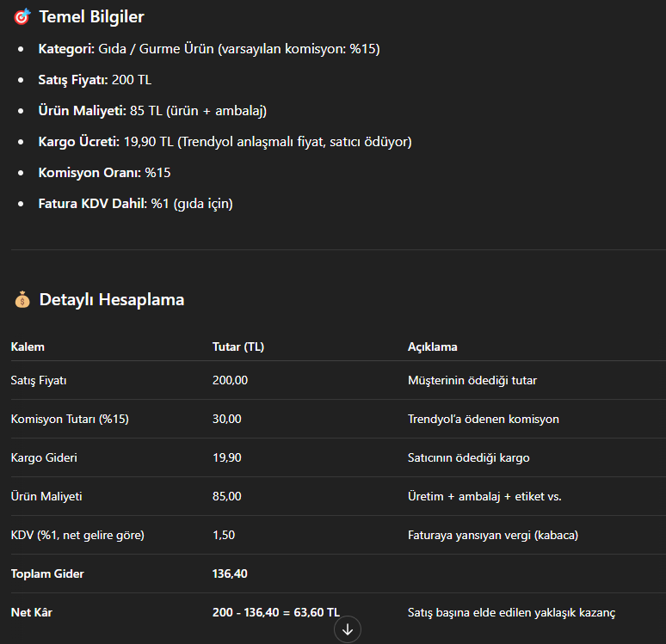Click the 'Toplam Gider' row label
The height and width of the screenshot is (644, 666).
pos(47,574)
